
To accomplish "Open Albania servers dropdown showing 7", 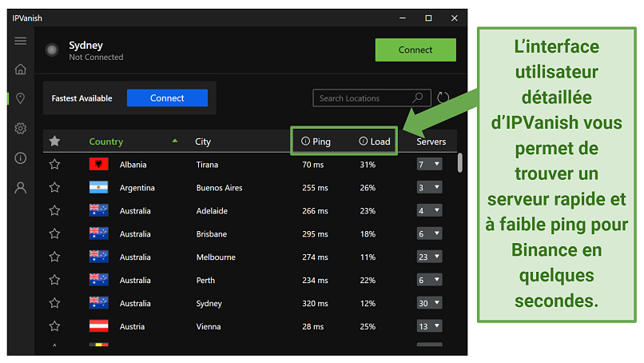I will coord(430,165).
